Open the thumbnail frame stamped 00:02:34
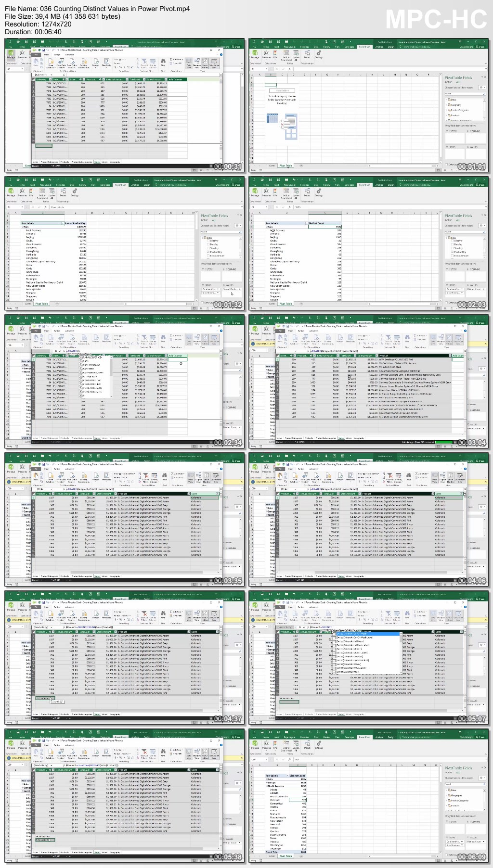 tap(125, 382)
